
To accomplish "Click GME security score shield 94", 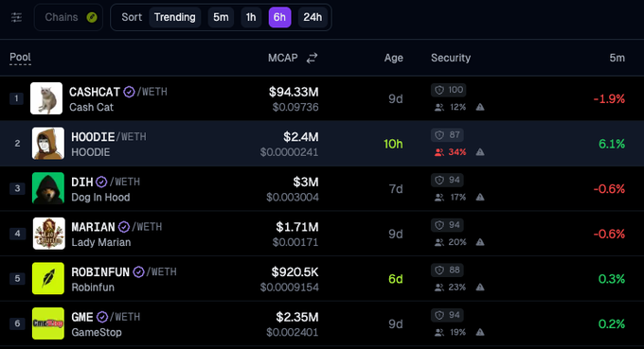I will tap(447, 315).
